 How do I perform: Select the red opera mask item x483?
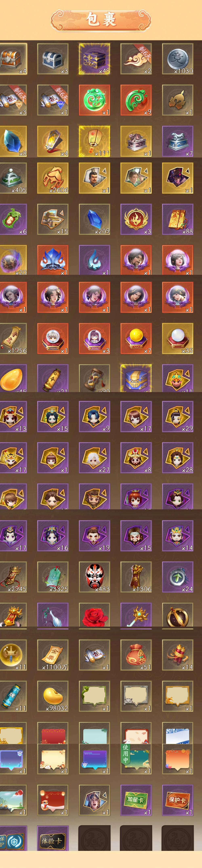tap(94, 577)
